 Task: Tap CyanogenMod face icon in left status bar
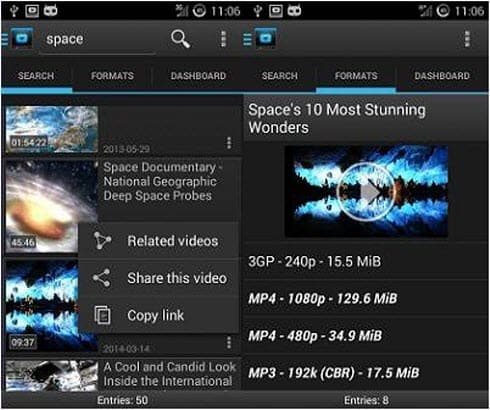[51, 10]
